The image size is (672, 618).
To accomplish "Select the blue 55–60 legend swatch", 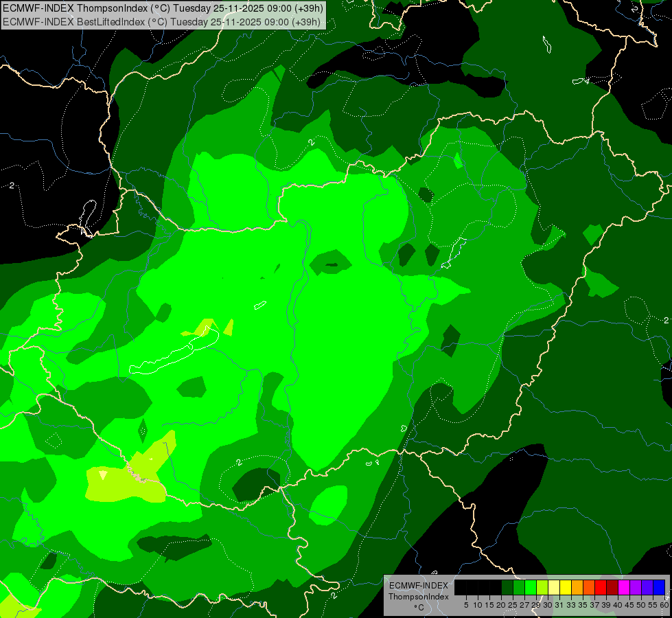I will point(659,587).
